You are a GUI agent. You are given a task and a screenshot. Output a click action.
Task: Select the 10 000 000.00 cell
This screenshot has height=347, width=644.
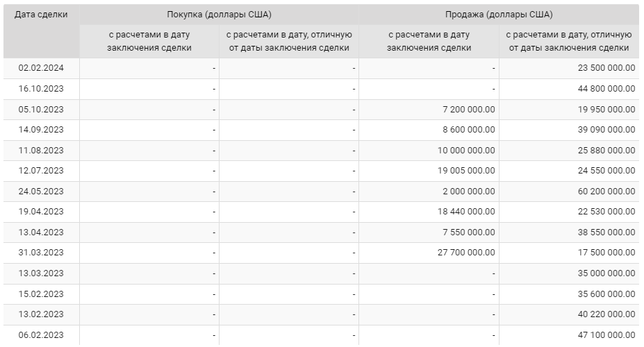click(466, 151)
